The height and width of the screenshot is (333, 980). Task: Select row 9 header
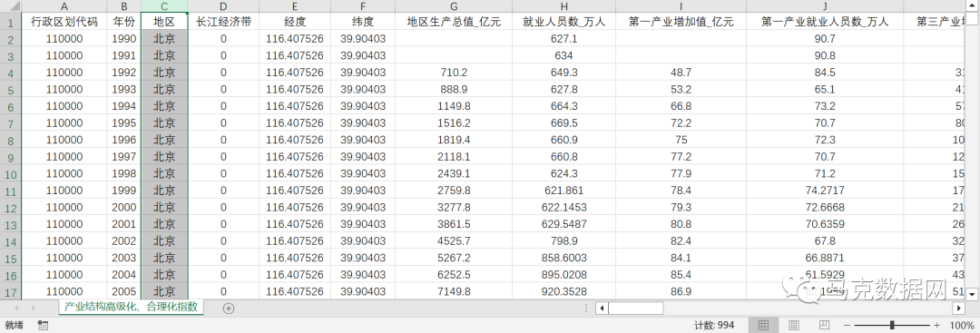coord(11,156)
